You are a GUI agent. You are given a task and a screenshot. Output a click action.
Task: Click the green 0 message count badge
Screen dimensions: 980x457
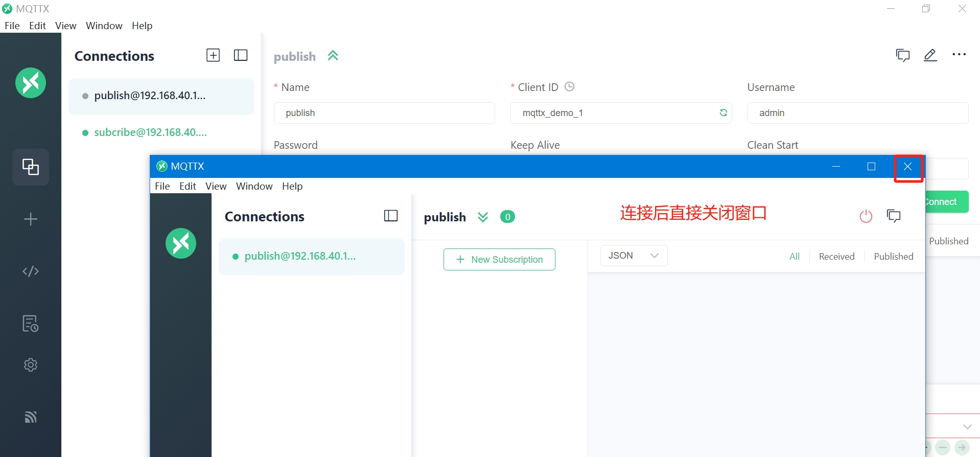[x=507, y=217]
